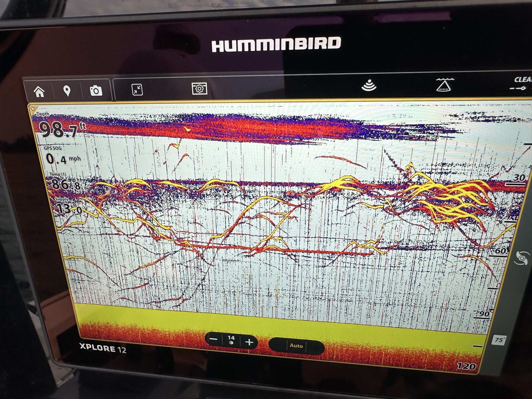Go to the Home screen icon

40,91
